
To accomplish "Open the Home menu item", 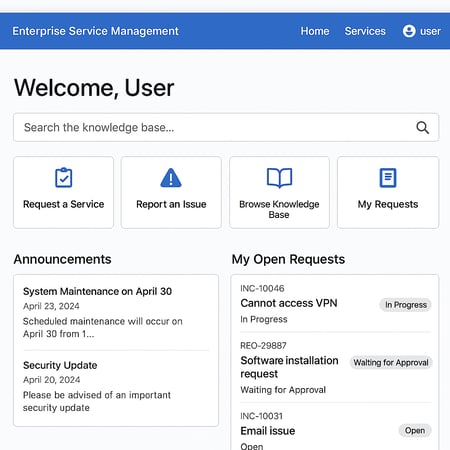I will coord(315,31).
